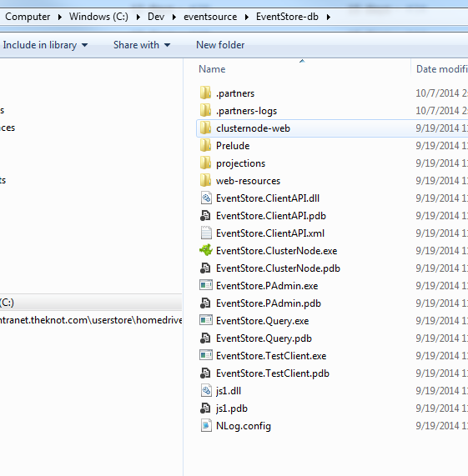This screenshot has width=468, height=476.
Task: Expand the arrow after eventsource breadcrumb
Action: click(247, 17)
